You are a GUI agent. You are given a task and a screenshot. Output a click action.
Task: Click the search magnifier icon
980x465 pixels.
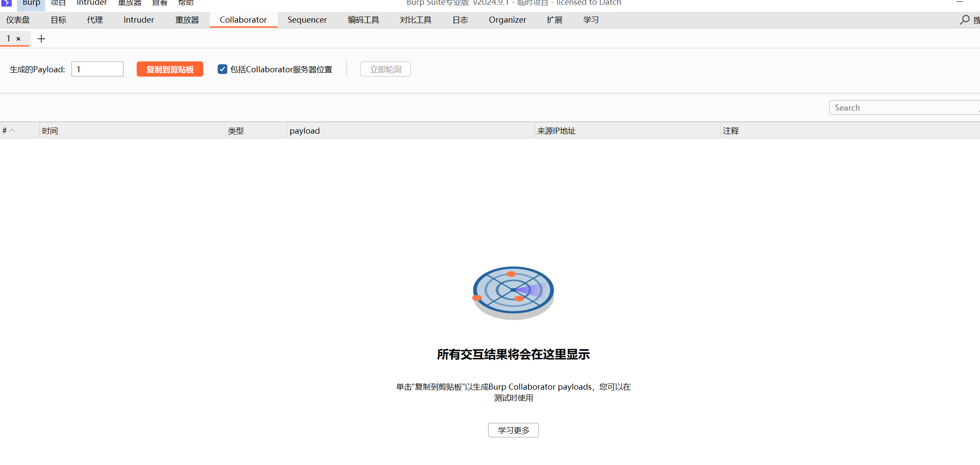pyautogui.click(x=964, y=20)
